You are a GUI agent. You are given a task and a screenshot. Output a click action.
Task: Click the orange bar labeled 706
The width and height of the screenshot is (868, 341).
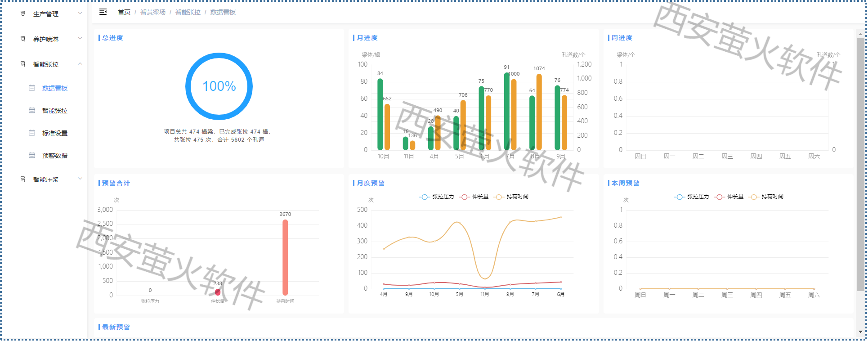pyautogui.click(x=463, y=125)
